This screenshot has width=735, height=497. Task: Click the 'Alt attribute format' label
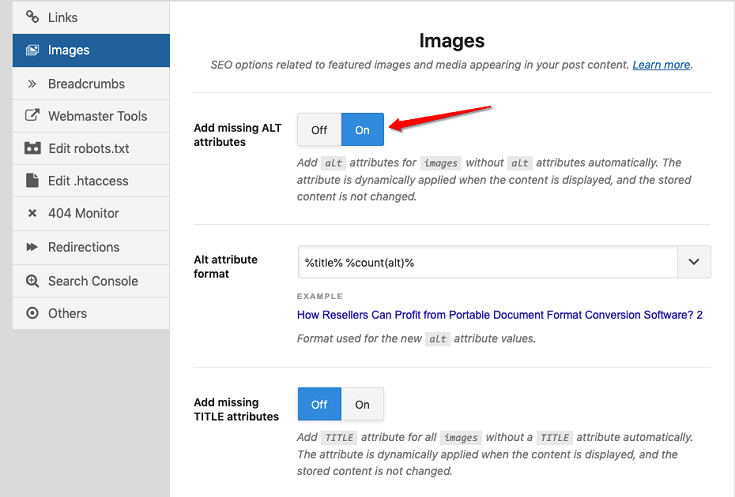tap(225, 266)
